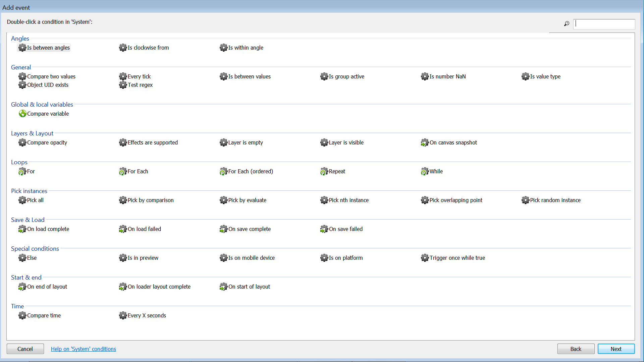
Task: Click the 'Is on mobile device' icon
Action: (223, 258)
